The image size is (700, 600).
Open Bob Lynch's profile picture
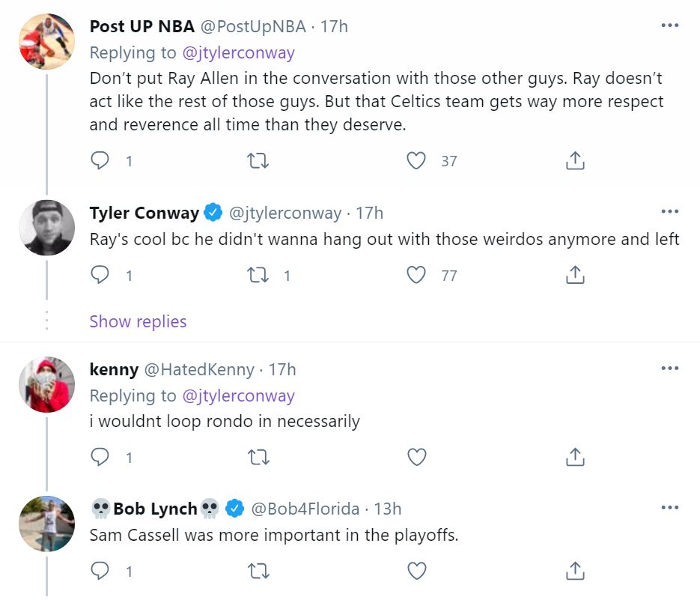pyautogui.click(x=46, y=524)
